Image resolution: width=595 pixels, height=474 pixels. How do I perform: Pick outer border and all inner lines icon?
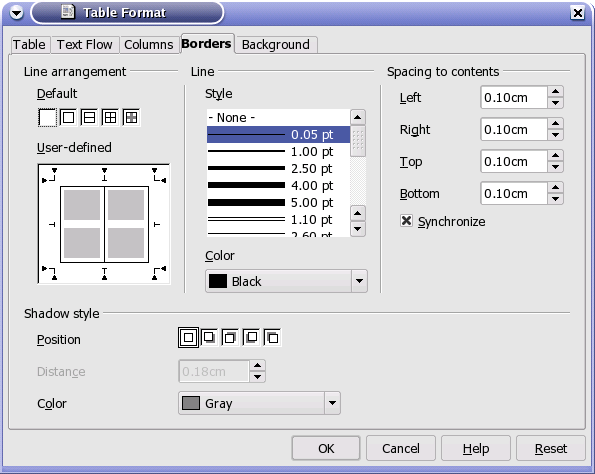pyautogui.click(x=110, y=117)
